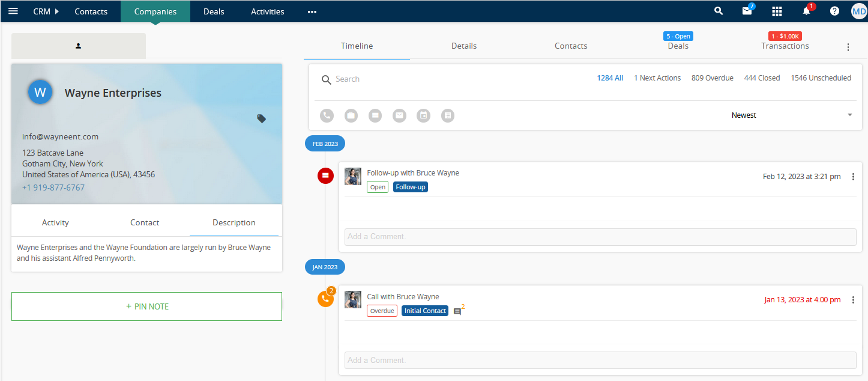Open the notifications bell
Viewport: 868px width, 381px height.
(807, 11)
